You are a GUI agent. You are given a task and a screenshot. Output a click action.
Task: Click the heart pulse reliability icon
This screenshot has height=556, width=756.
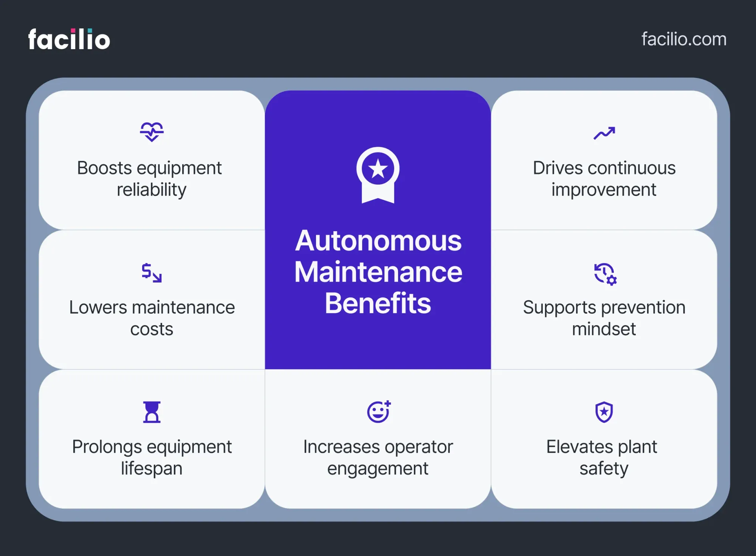[x=152, y=132]
